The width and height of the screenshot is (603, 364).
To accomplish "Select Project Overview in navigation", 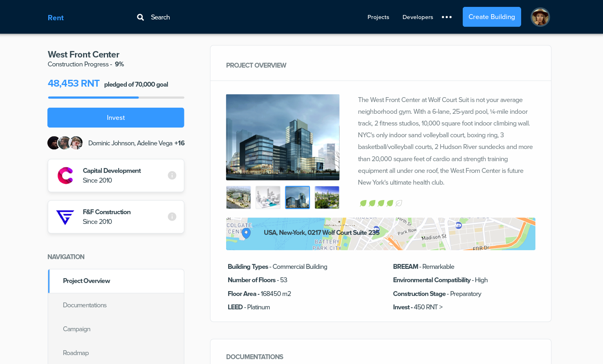I will [x=116, y=281].
